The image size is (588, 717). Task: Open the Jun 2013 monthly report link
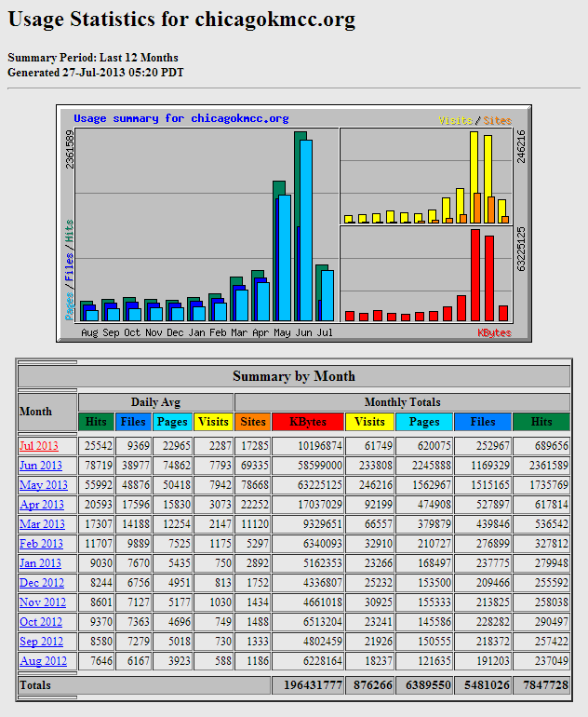pos(41,466)
